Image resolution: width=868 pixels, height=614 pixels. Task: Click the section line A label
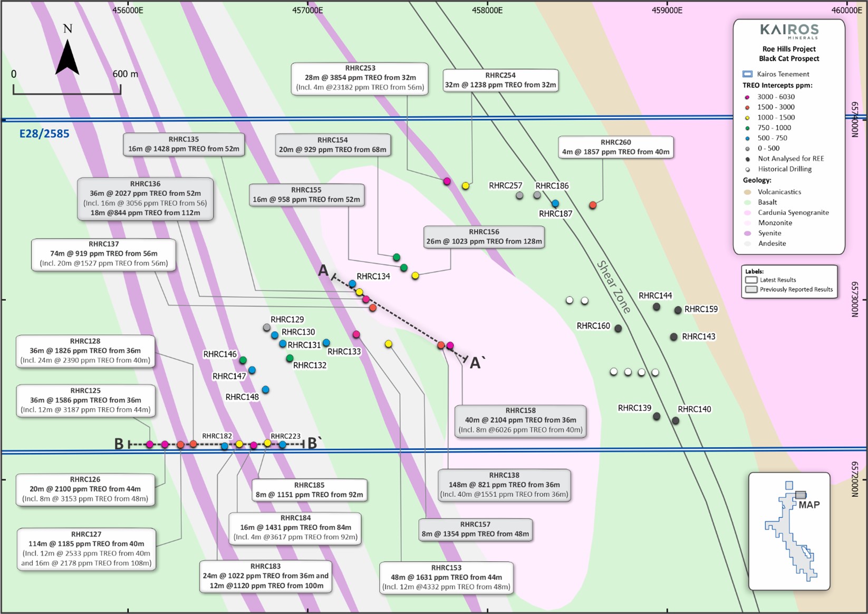click(323, 271)
